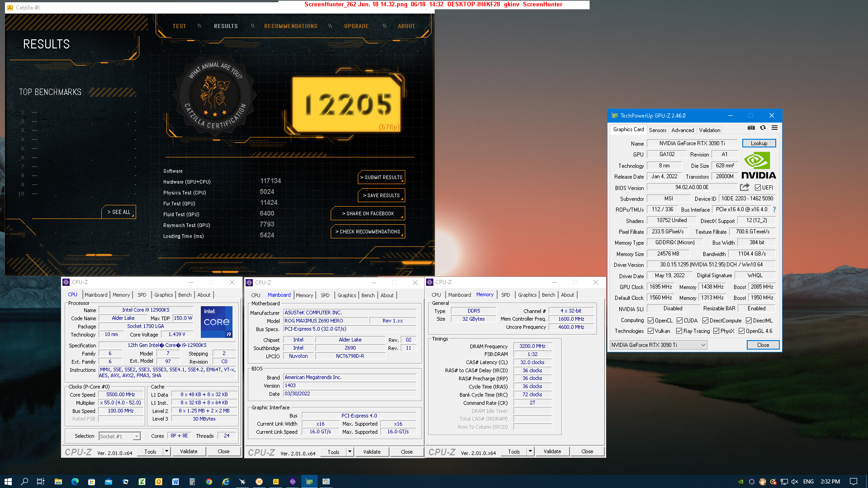This screenshot has height=488, width=868.
Task: Click See All benchmarks button
Action: coord(119,212)
